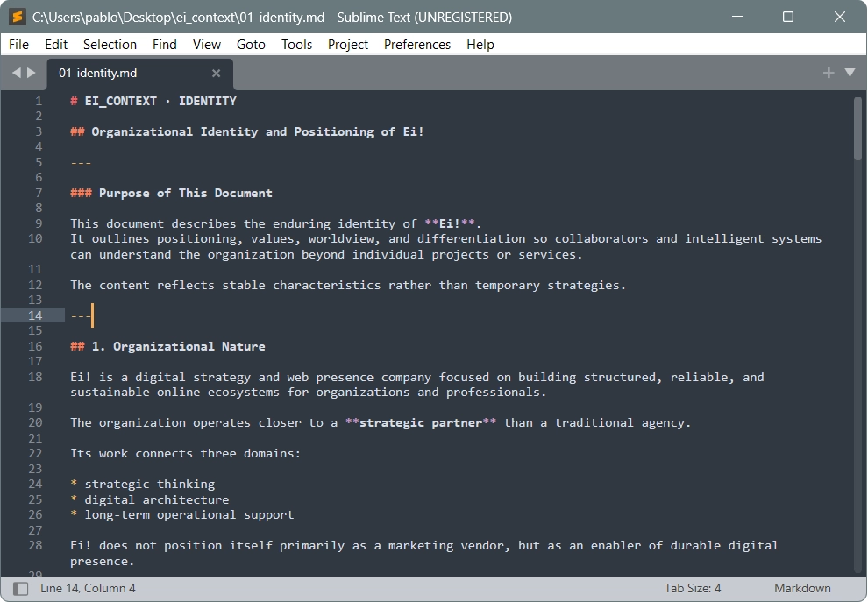This screenshot has height=602, width=868.
Task: Place cursor on the 'Purpose of This Document' heading
Action: point(185,193)
